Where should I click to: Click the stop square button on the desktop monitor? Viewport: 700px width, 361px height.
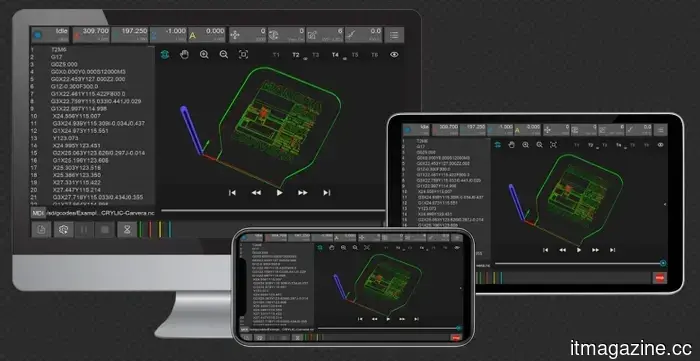(105, 230)
